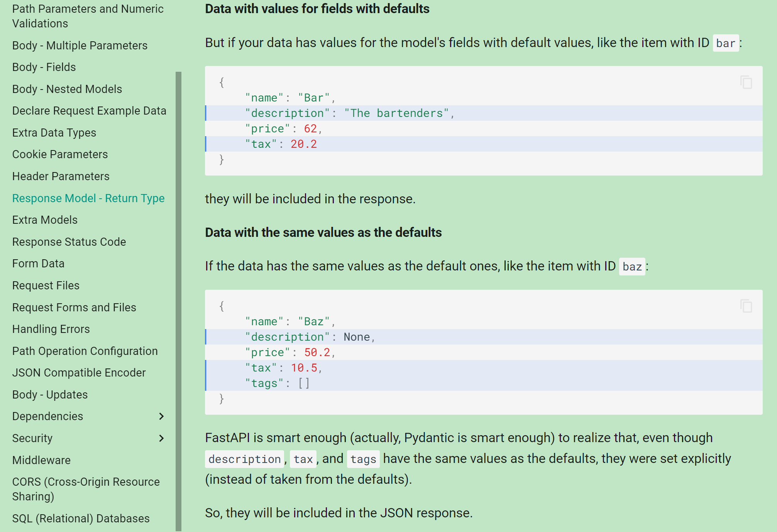Go to Body - Updates page
Screen dimensions: 777x532
coord(50,395)
